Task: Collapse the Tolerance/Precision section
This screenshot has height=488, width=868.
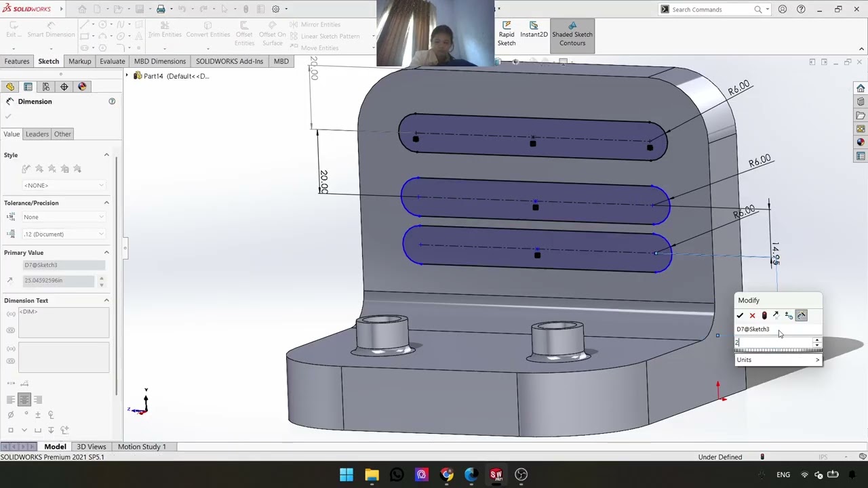Action: coord(106,203)
